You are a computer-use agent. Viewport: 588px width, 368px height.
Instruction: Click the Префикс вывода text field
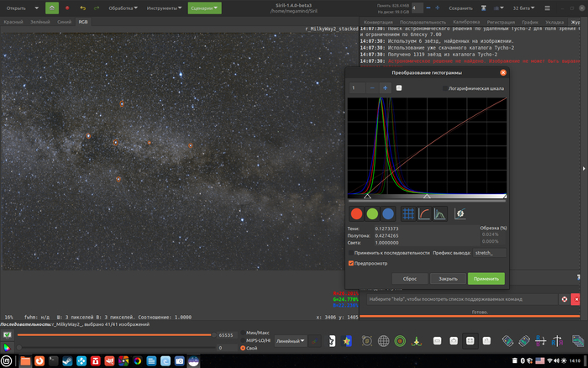point(489,252)
